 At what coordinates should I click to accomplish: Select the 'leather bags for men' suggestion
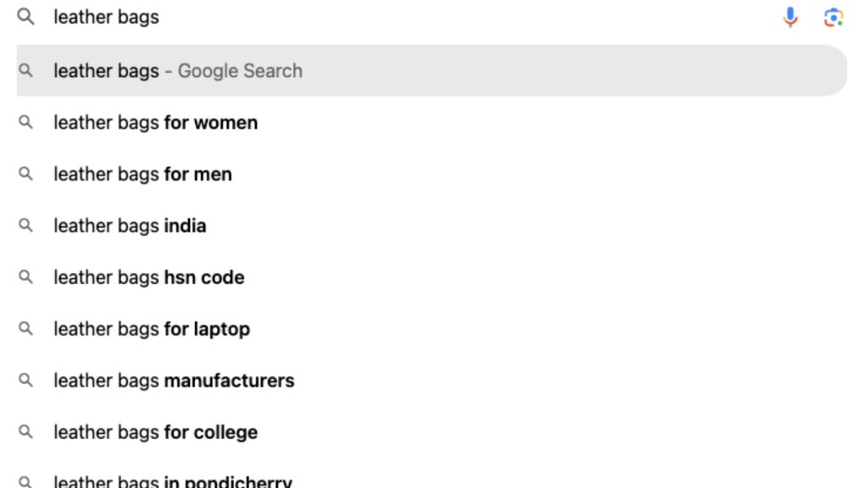pyautogui.click(x=143, y=174)
